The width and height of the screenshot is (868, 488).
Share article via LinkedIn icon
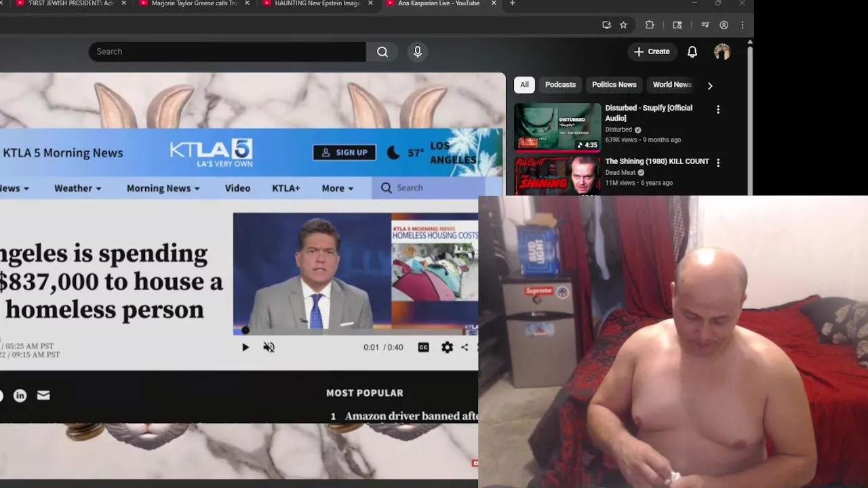click(20, 395)
